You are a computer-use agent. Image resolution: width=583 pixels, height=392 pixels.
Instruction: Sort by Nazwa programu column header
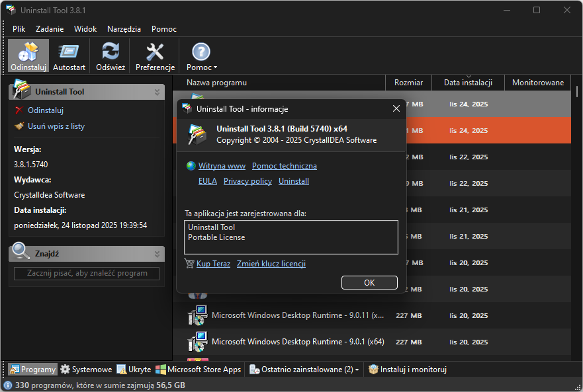pyautogui.click(x=279, y=83)
